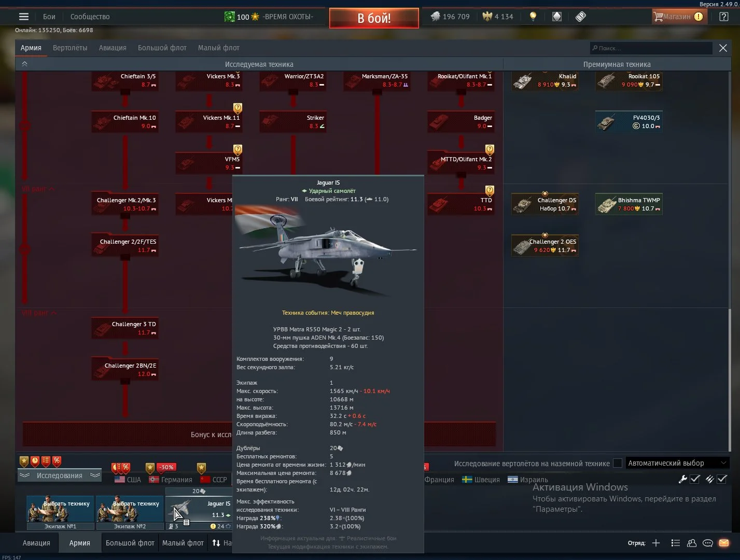Select the Германия flag nation

coord(171,480)
